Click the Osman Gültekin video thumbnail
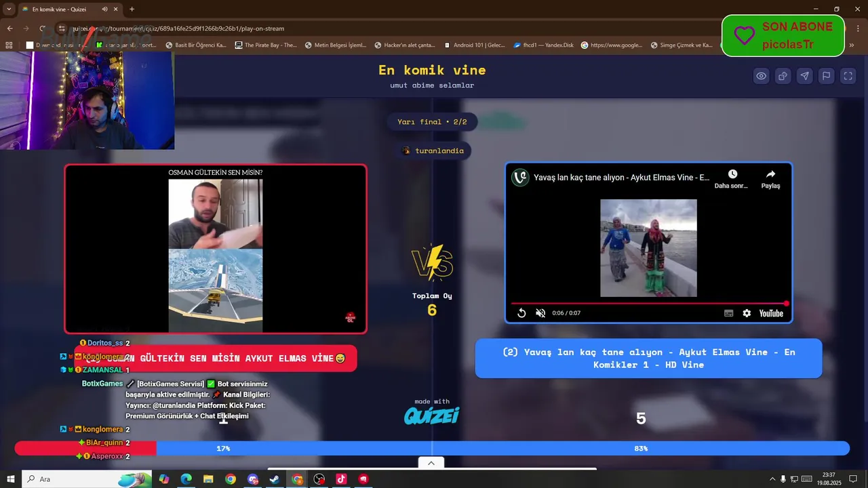The image size is (868, 488). pos(216,249)
